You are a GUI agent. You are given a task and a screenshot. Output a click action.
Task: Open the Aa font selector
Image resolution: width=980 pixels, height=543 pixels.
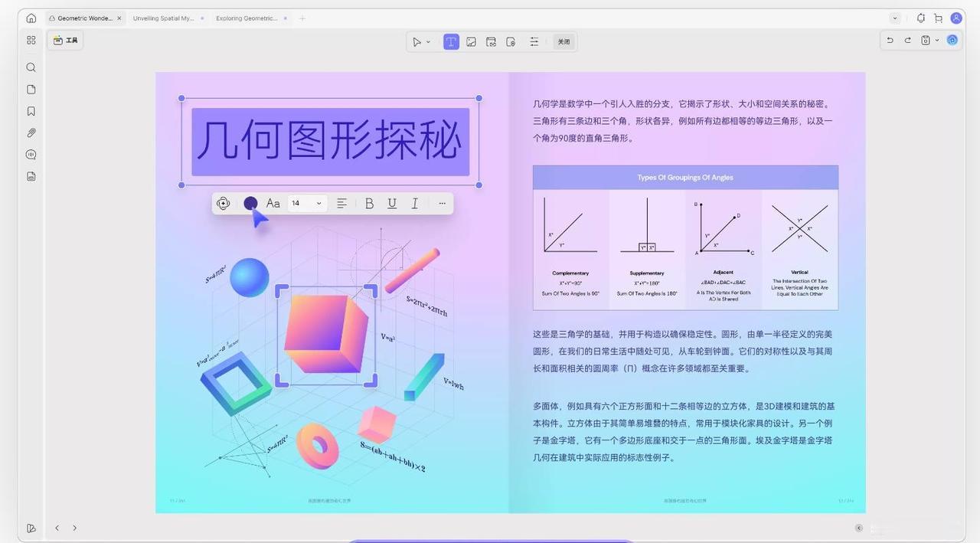tap(273, 203)
